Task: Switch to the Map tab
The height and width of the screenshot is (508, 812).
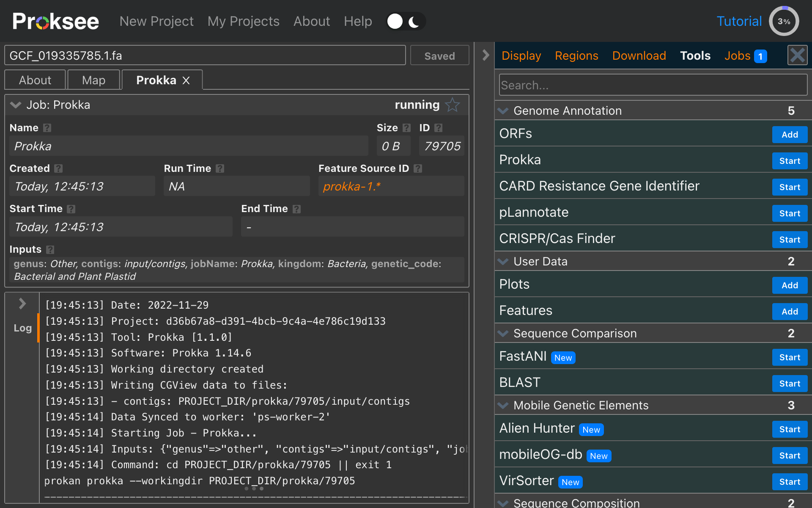Action: pos(93,80)
